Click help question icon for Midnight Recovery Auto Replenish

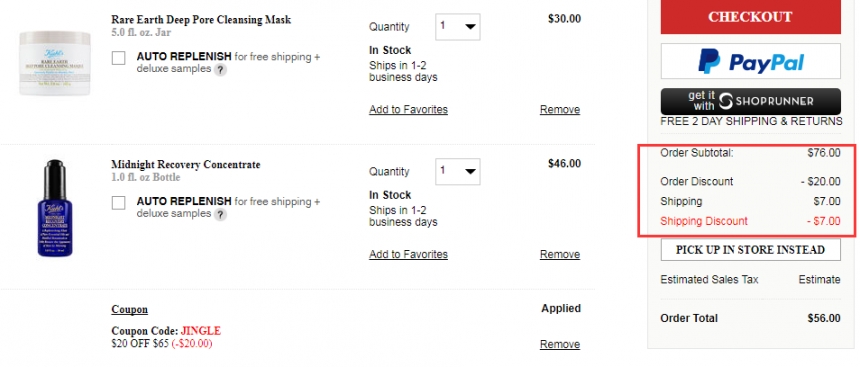click(220, 214)
